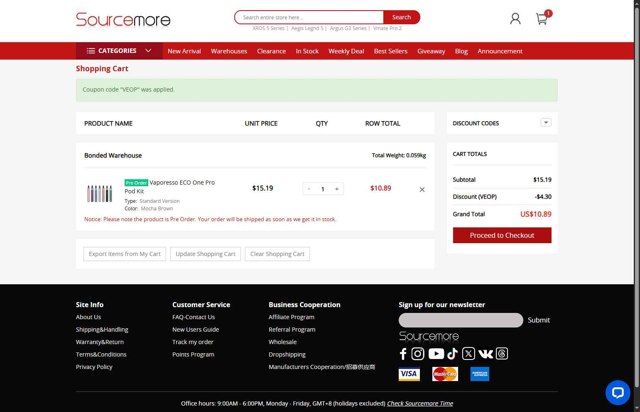Open Privacy Policy footer link
Image resolution: width=640 pixels, height=412 pixels.
coord(94,367)
